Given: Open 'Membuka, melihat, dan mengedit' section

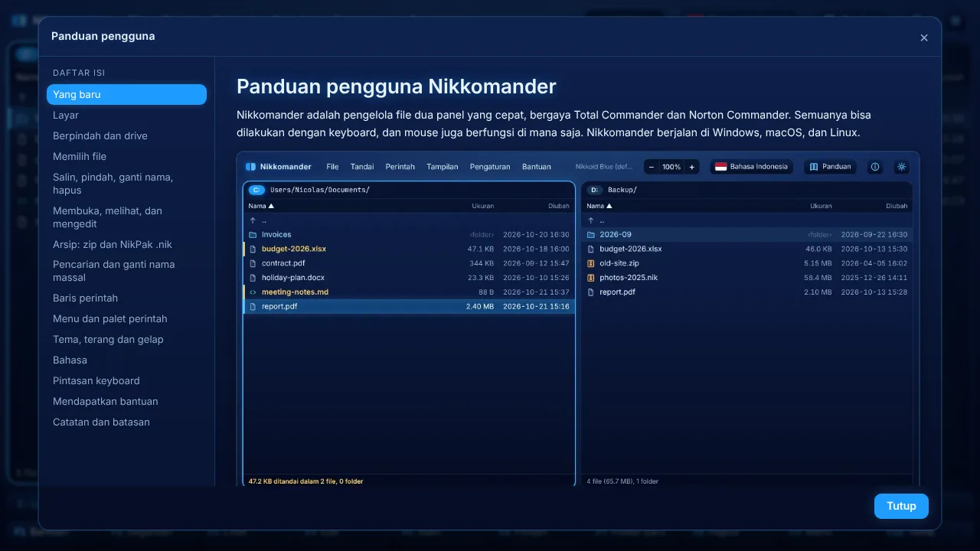Looking at the screenshot, I should tap(126, 217).
